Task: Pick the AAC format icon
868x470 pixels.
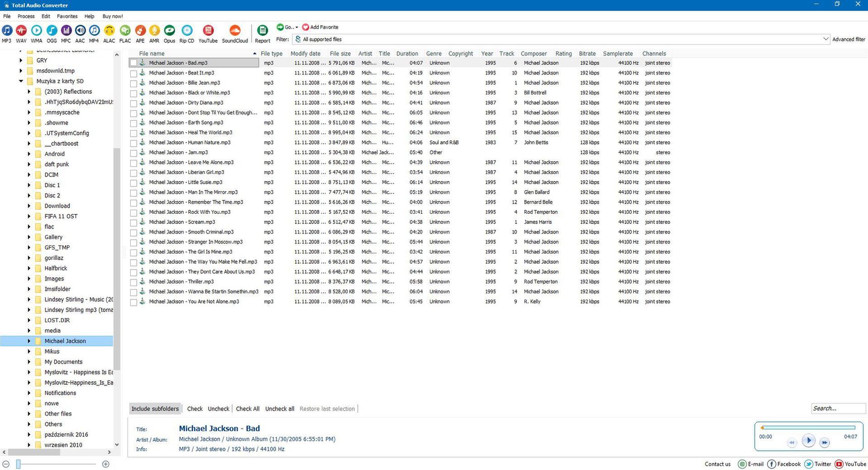Action: tap(80, 31)
